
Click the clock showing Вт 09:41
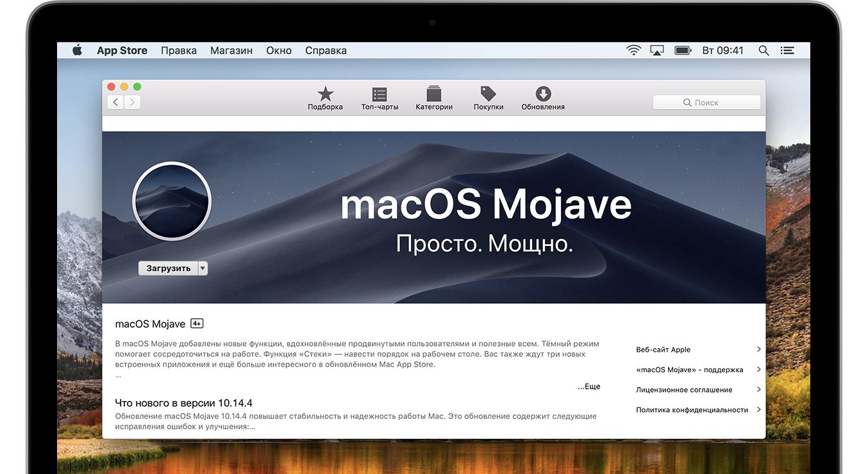click(722, 51)
